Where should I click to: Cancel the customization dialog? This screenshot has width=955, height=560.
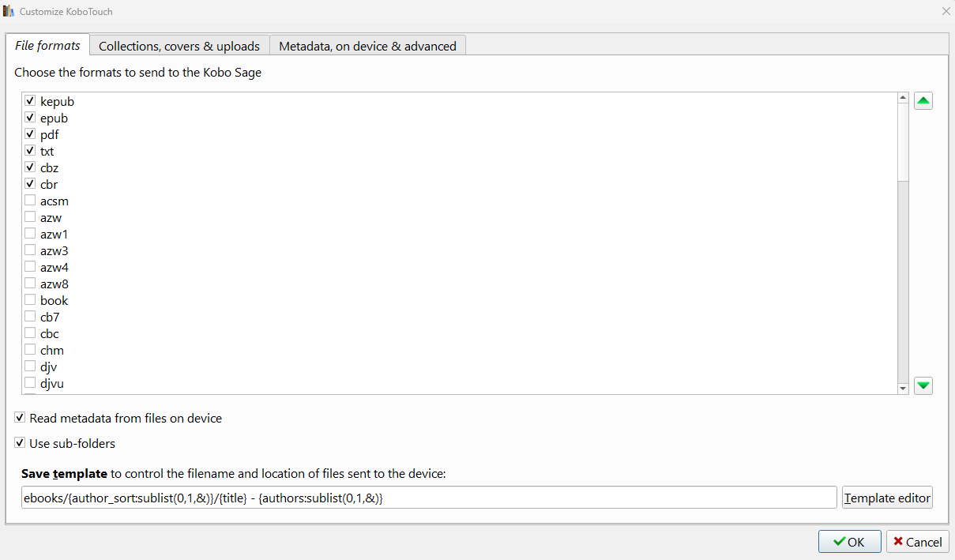917,542
